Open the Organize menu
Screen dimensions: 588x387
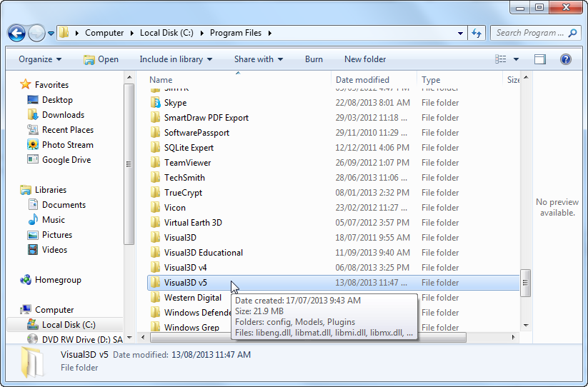40,59
